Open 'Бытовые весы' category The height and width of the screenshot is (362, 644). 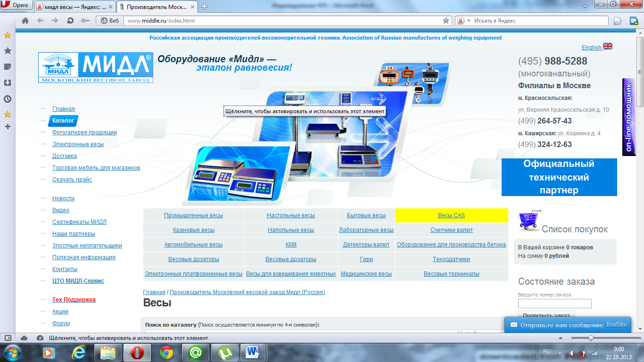(x=366, y=215)
